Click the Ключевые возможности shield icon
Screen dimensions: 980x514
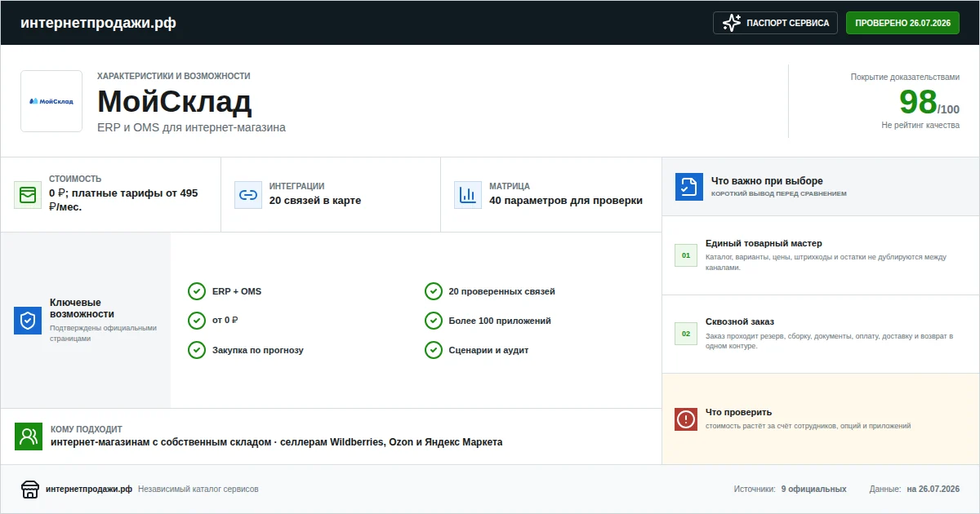pyautogui.click(x=28, y=321)
